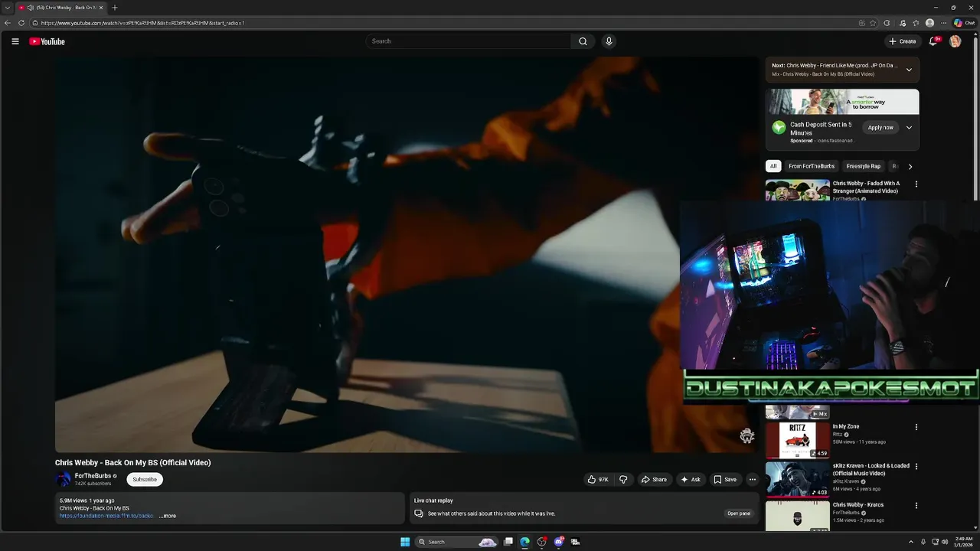Open options for Chris Webby Kratos video

pyautogui.click(x=916, y=506)
